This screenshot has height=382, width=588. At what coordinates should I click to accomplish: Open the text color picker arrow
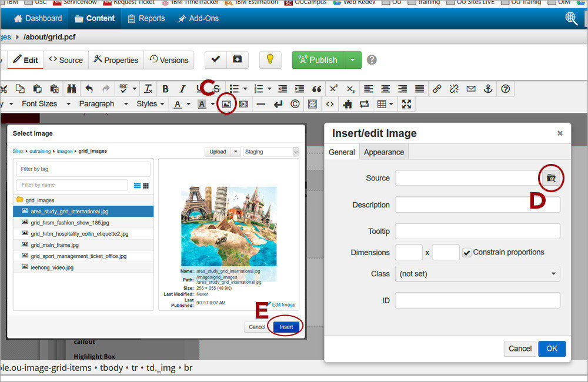[x=189, y=104]
